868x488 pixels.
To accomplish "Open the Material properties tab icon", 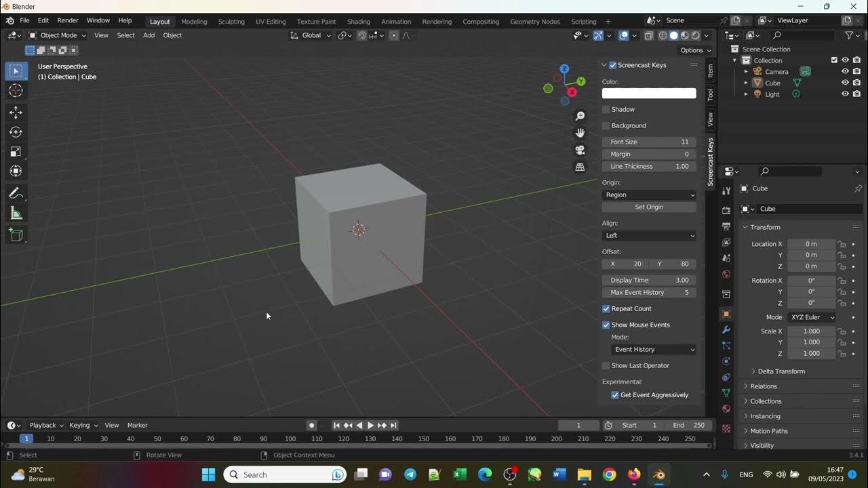I will (726, 409).
